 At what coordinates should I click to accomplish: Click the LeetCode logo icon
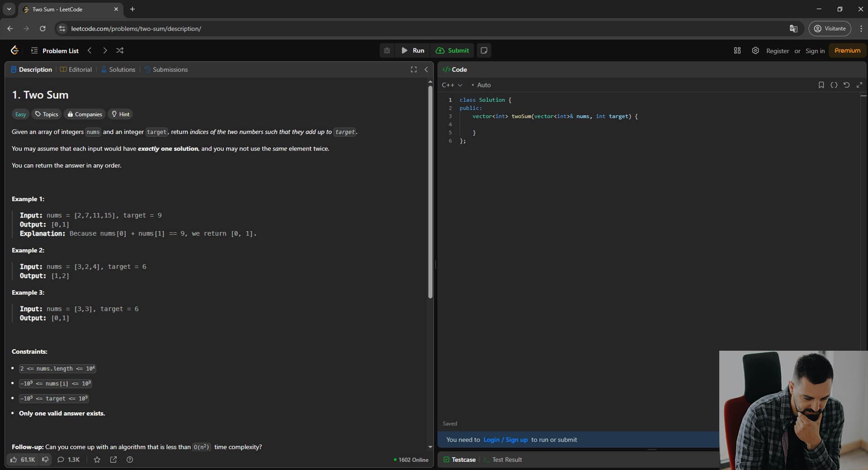pyautogui.click(x=15, y=50)
